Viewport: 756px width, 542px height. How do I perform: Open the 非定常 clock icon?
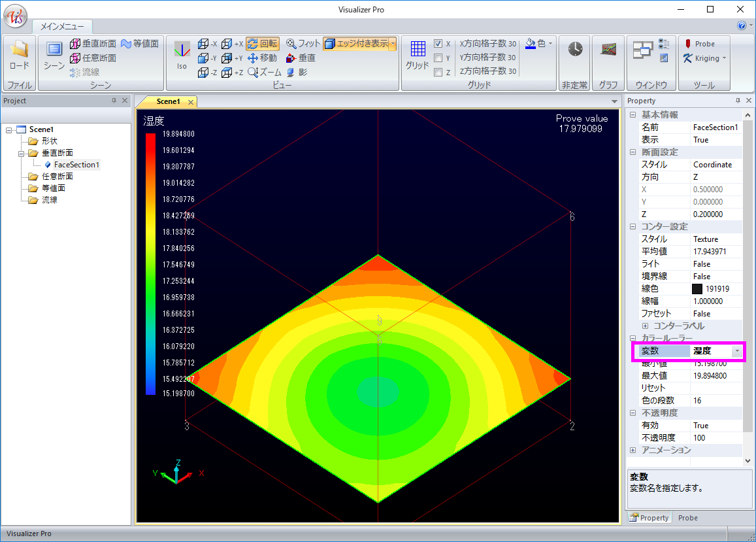point(575,50)
